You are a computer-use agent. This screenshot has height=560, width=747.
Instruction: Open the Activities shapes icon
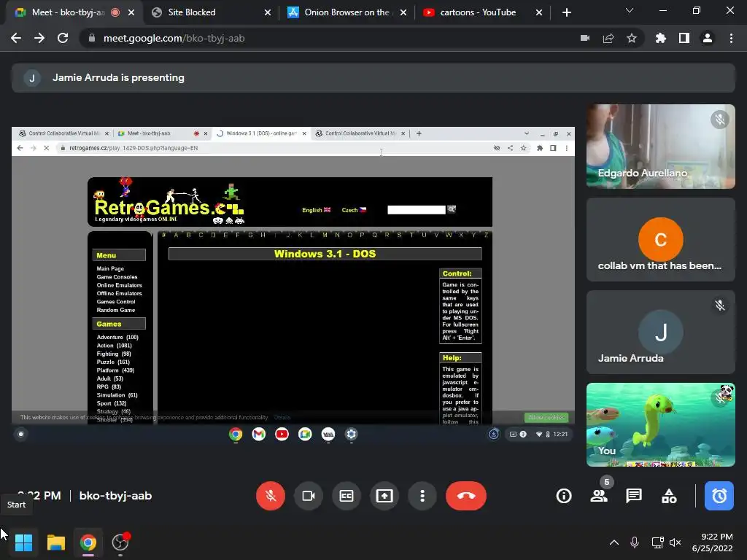click(669, 496)
